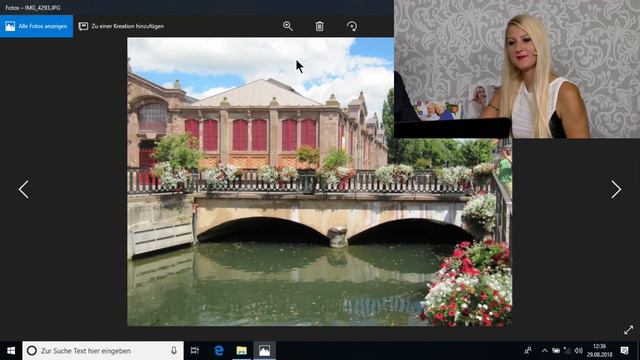Open File Explorer from taskbar
Image resolution: width=640 pixels, height=360 pixels.
242,351
